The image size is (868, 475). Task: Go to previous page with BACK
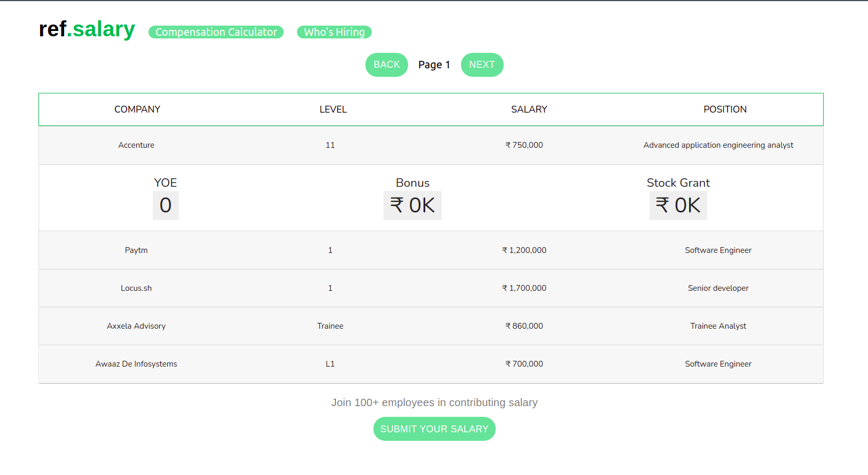click(387, 65)
